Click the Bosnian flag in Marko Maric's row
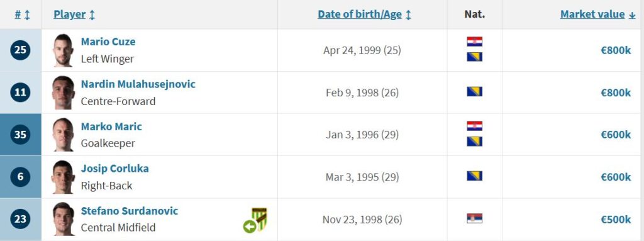 pyautogui.click(x=474, y=142)
